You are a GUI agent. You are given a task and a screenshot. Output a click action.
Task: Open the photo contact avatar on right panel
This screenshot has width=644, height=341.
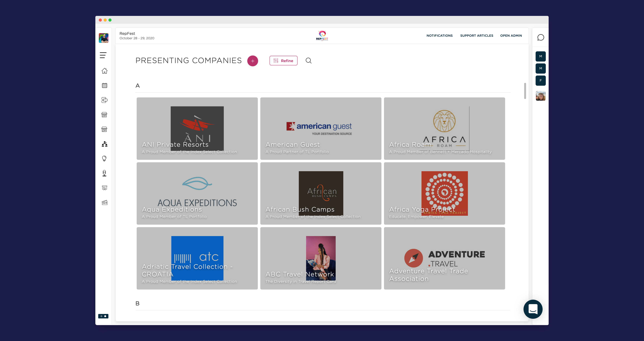tap(541, 96)
